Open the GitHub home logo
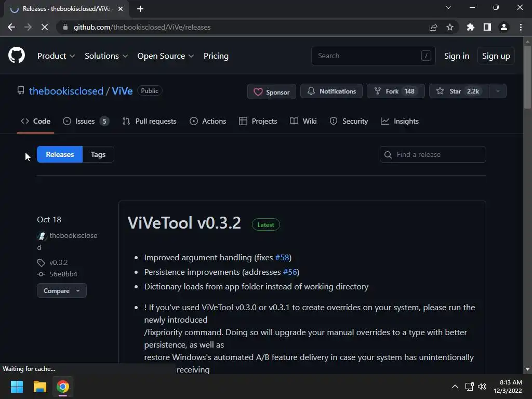The image size is (532, 399). tap(16, 55)
